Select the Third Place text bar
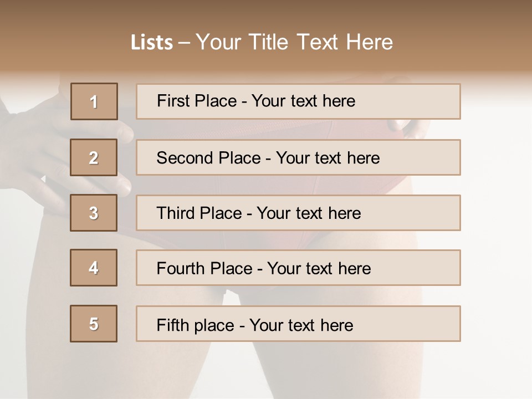 pyautogui.click(x=298, y=213)
